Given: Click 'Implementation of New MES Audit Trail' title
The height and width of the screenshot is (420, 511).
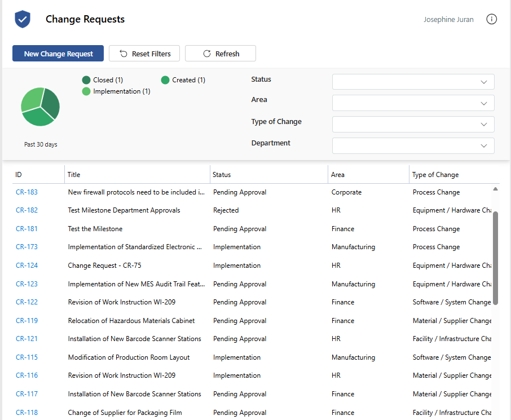Looking at the screenshot, I should [x=136, y=284].
